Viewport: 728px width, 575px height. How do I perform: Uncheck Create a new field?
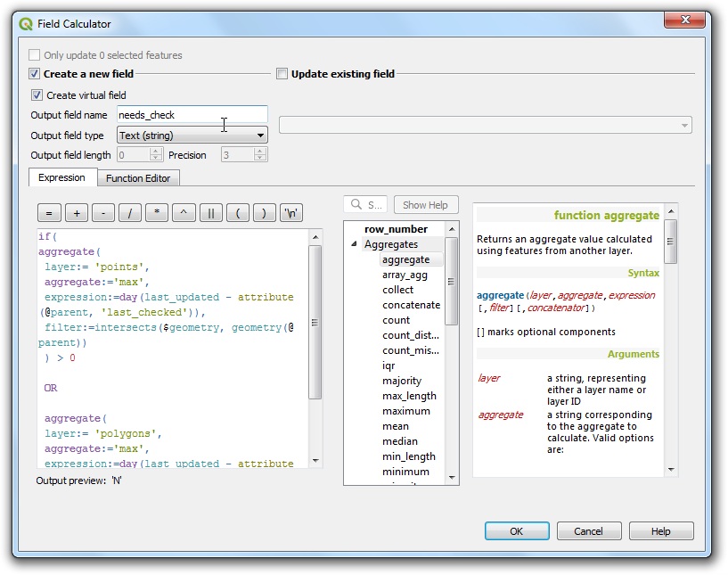[35, 74]
